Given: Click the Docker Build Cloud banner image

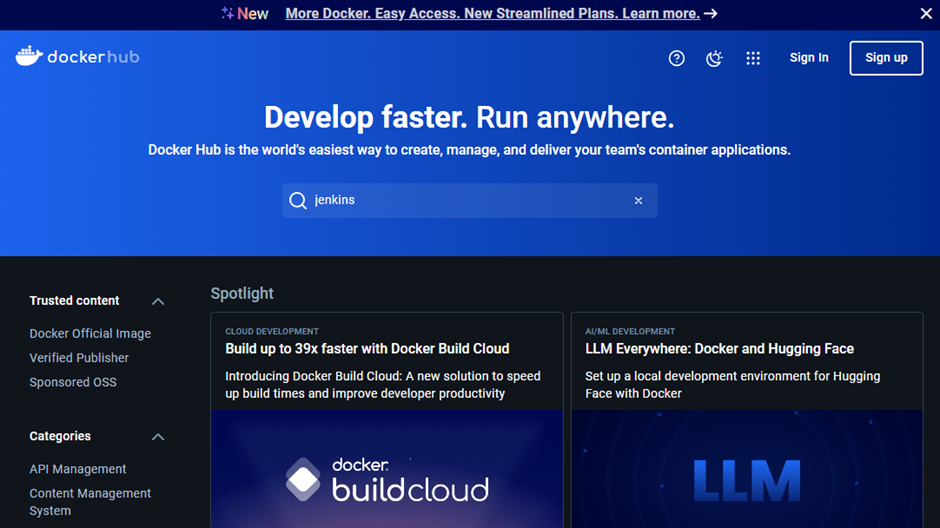Looking at the screenshot, I should (387, 469).
